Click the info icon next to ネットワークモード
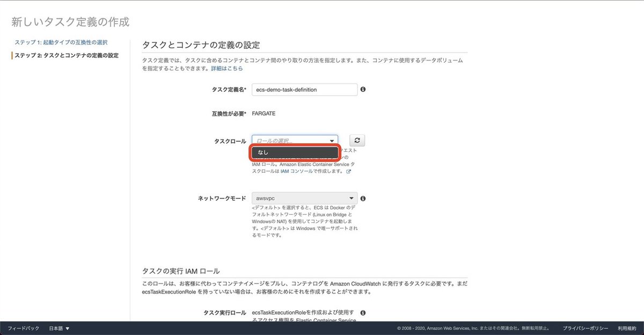The width and height of the screenshot is (644, 335). [x=363, y=198]
